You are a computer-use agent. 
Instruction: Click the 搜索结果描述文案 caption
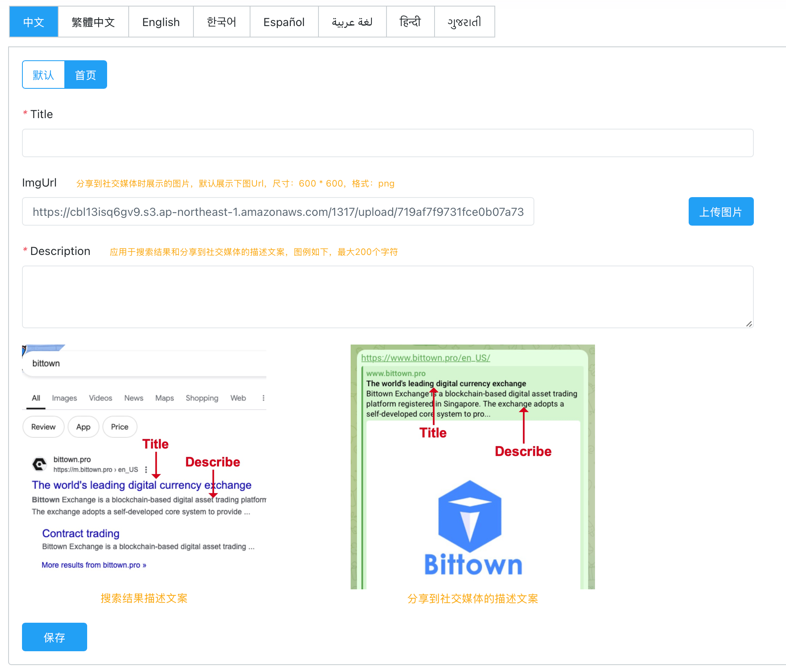(x=144, y=598)
